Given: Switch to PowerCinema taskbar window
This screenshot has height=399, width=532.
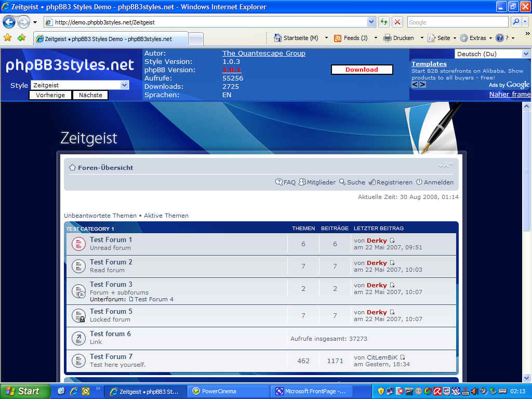Looking at the screenshot, I should [228, 392].
